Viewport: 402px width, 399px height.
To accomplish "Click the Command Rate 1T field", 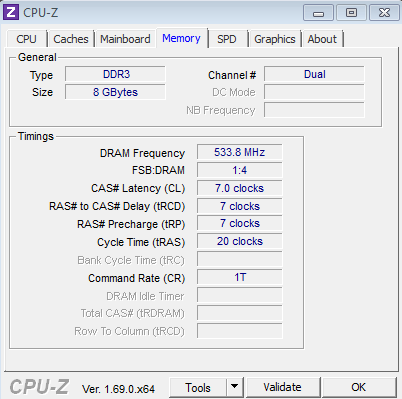I will (240, 277).
